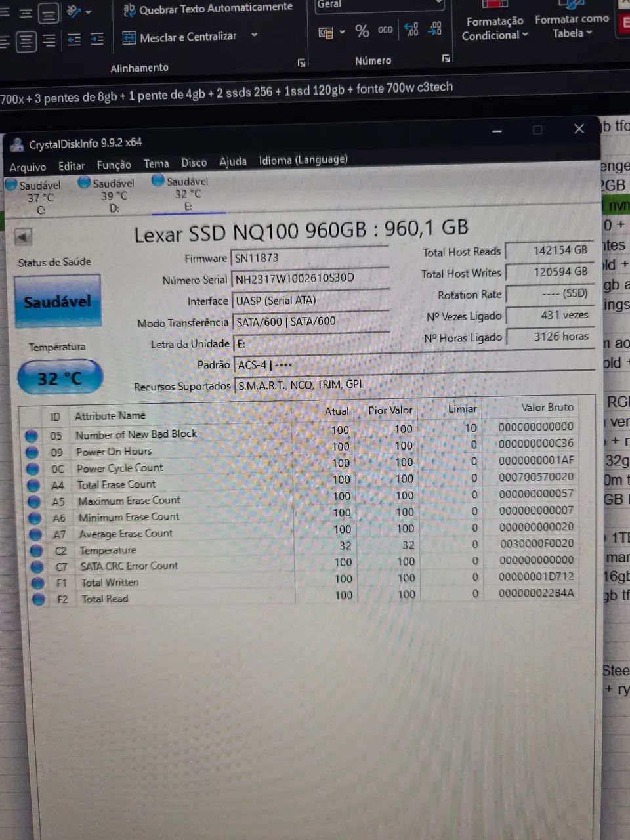The width and height of the screenshot is (630, 840).
Task: Open the Editar menu
Action: tap(72, 166)
